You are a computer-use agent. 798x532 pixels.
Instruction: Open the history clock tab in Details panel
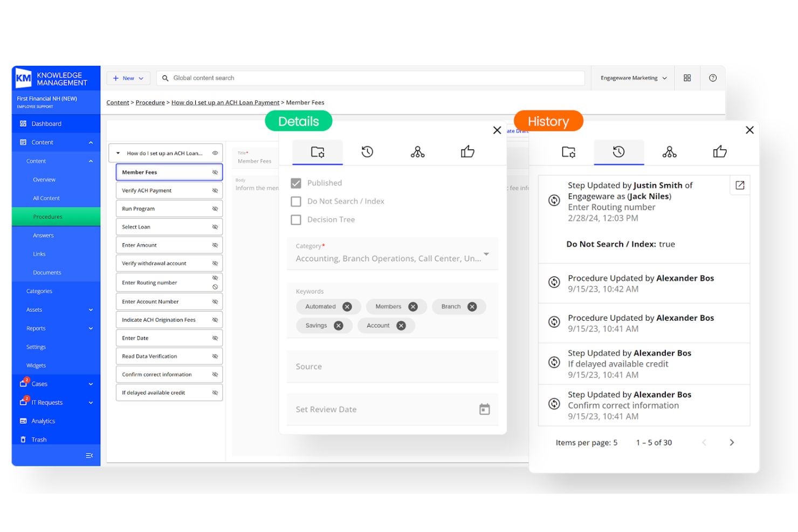[x=367, y=152]
